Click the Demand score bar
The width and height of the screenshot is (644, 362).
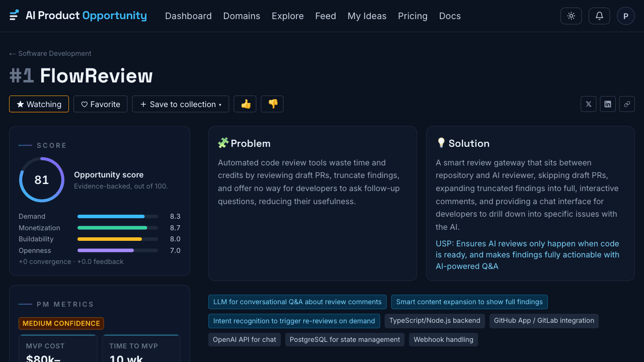118,217
